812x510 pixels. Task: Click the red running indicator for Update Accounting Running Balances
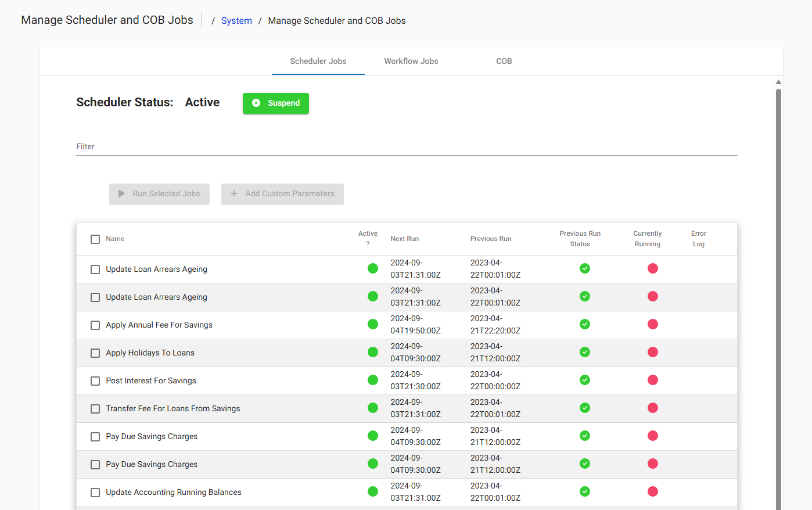tap(652, 491)
